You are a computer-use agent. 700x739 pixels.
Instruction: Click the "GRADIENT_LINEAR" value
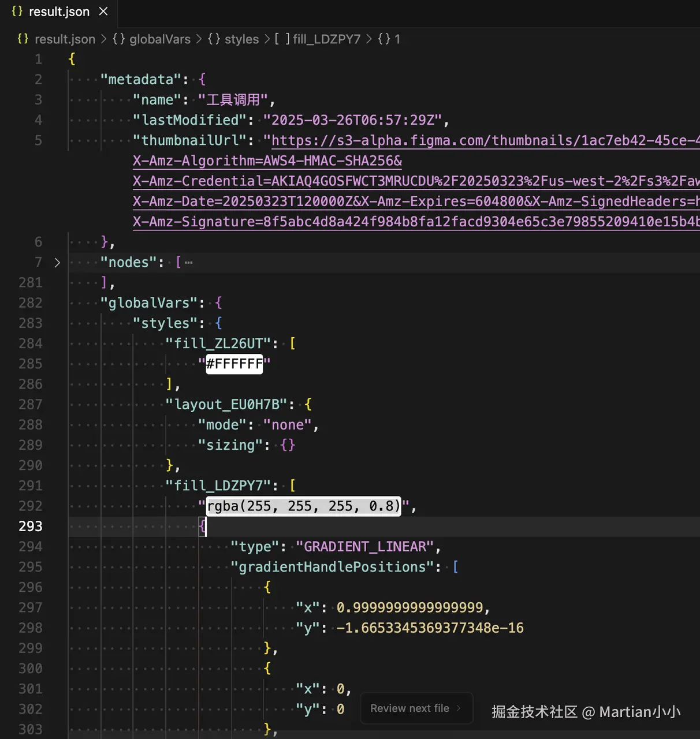365,547
